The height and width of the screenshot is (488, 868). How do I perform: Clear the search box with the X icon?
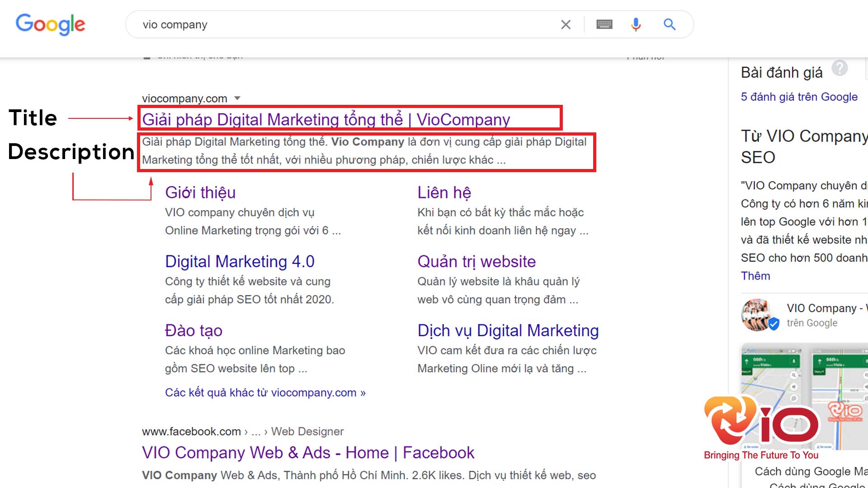566,24
